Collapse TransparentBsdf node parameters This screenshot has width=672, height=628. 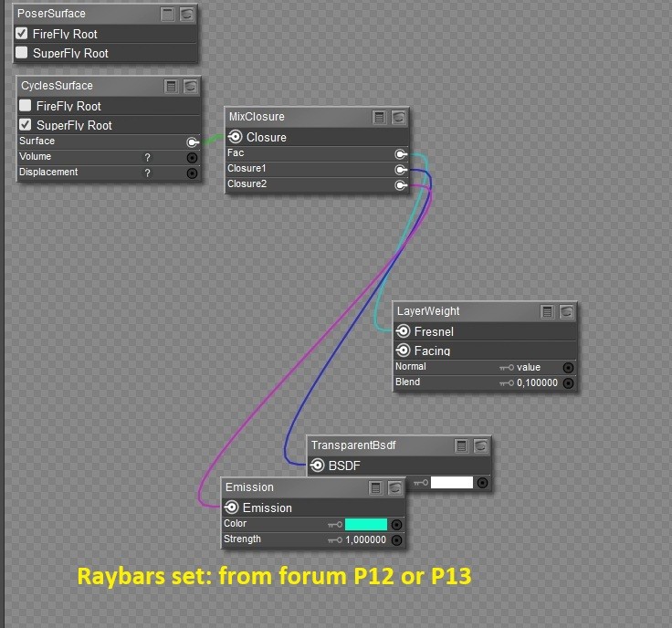click(x=462, y=446)
